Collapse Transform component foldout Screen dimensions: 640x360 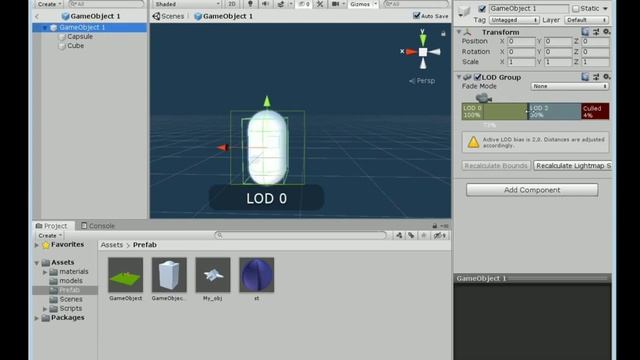tap(459, 32)
